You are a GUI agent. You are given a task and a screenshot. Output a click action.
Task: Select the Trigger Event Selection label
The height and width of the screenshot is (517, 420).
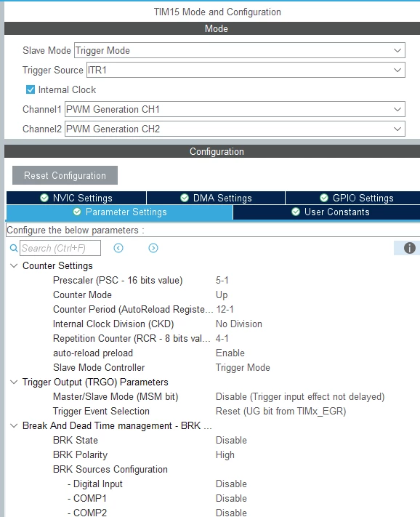pyautogui.click(x=101, y=411)
